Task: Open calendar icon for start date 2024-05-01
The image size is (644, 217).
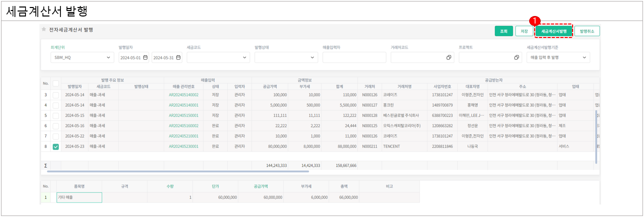Action: [145, 57]
